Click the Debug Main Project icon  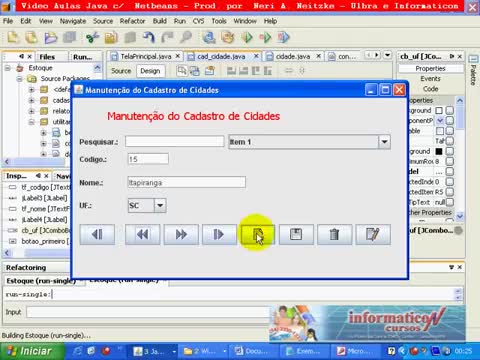[265, 37]
